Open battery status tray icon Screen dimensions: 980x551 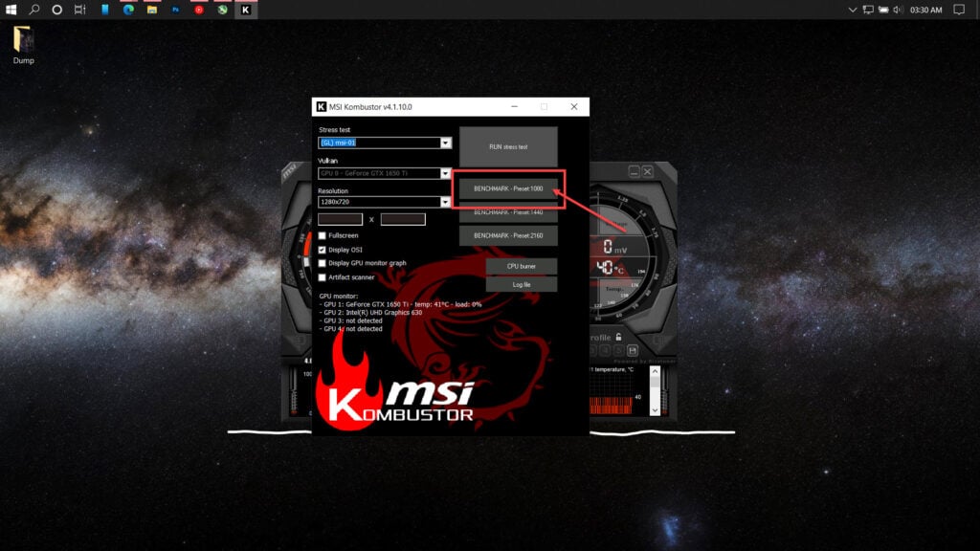coord(883,10)
